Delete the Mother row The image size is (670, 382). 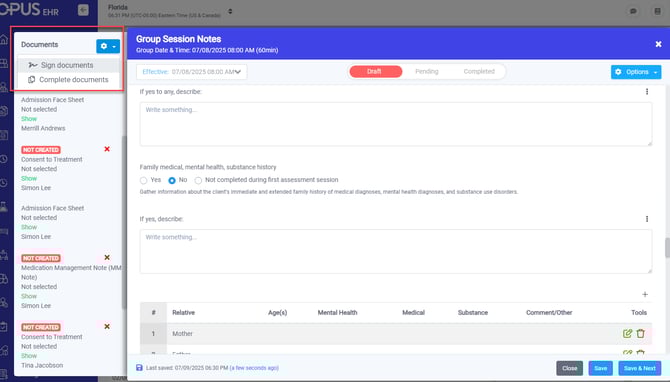click(x=640, y=333)
